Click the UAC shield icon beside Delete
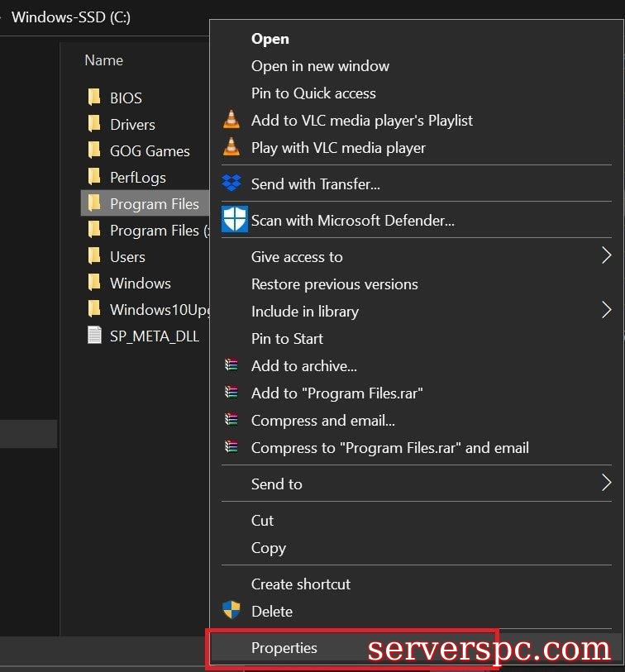 click(231, 611)
